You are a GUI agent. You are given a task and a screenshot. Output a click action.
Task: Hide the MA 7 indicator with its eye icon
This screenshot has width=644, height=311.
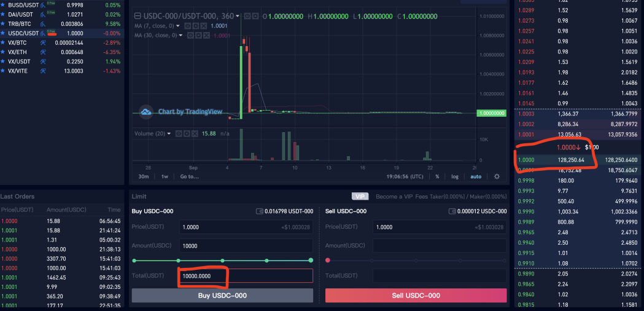tap(187, 25)
